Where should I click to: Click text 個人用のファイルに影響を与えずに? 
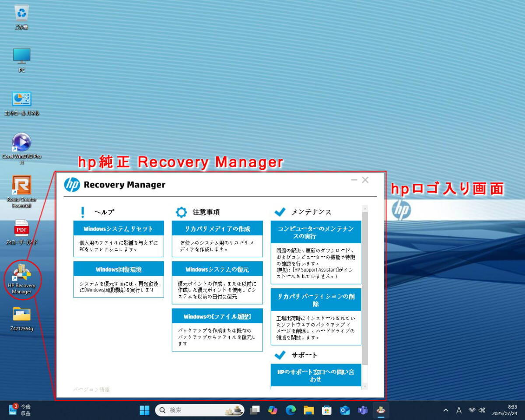(x=119, y=242)
